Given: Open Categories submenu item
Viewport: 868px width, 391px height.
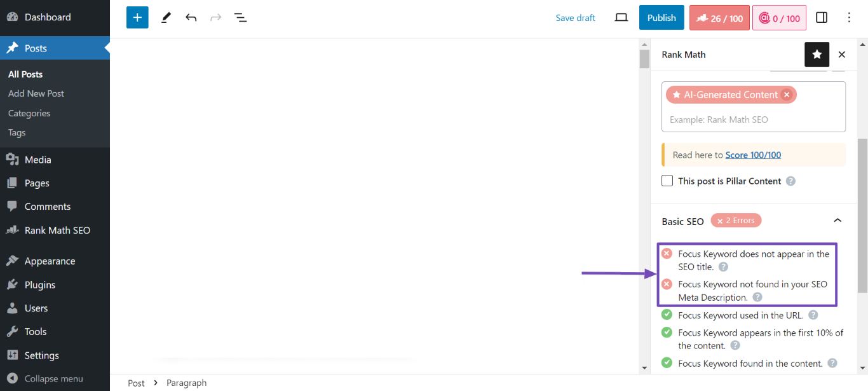Looking at the screenshot, I should tap(29, 113).
